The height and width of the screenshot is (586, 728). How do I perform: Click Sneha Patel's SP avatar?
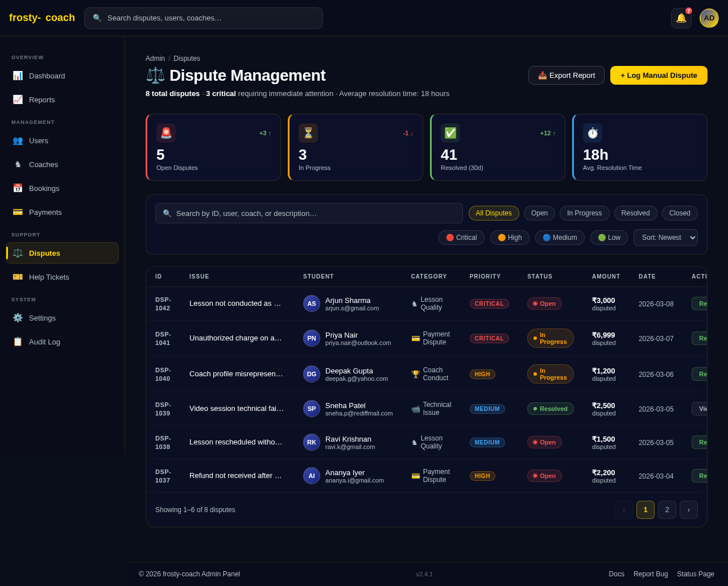(312, 409)
